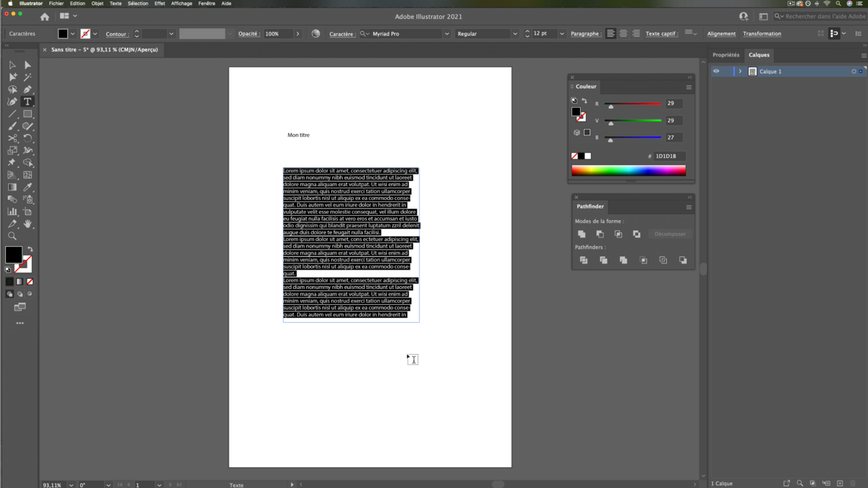Click the Alignement link in control bar
The image size is (868, 488).
[x=721, y=34]
